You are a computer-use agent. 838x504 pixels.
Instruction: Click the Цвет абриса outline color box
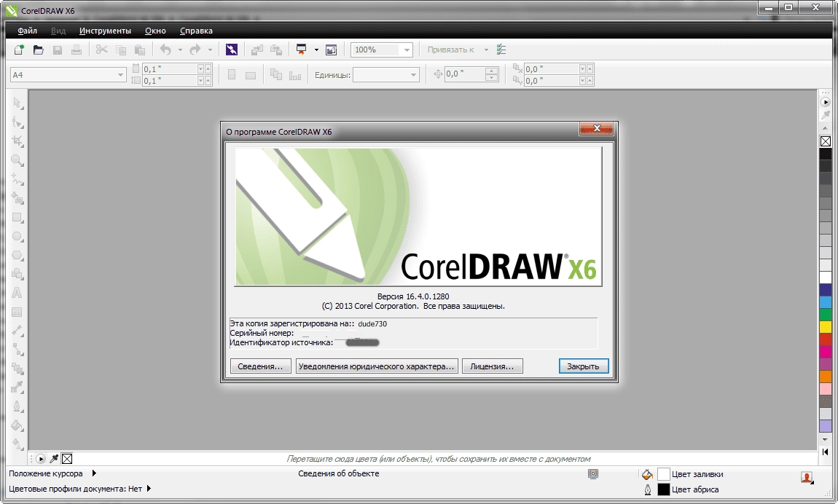[664, 489]
